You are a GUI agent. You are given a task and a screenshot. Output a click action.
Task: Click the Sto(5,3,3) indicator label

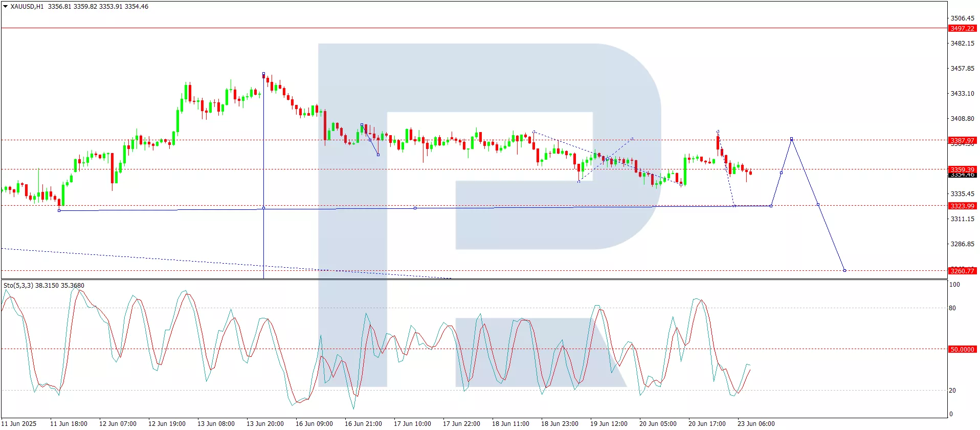[x=18, y=286]
